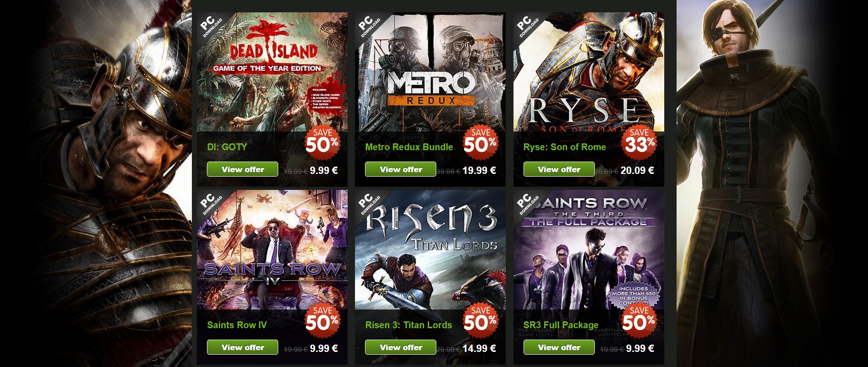Image resolution: width=868 pixels, height=367 pixels.
Task: Click the PC Download ribbon on Dead Island
Action: 212,26
